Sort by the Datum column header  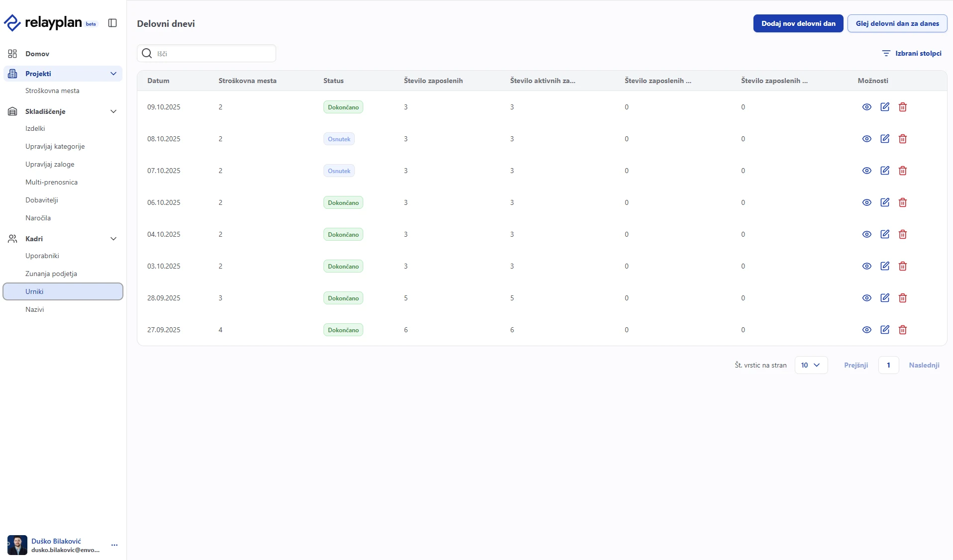[158, 81]
